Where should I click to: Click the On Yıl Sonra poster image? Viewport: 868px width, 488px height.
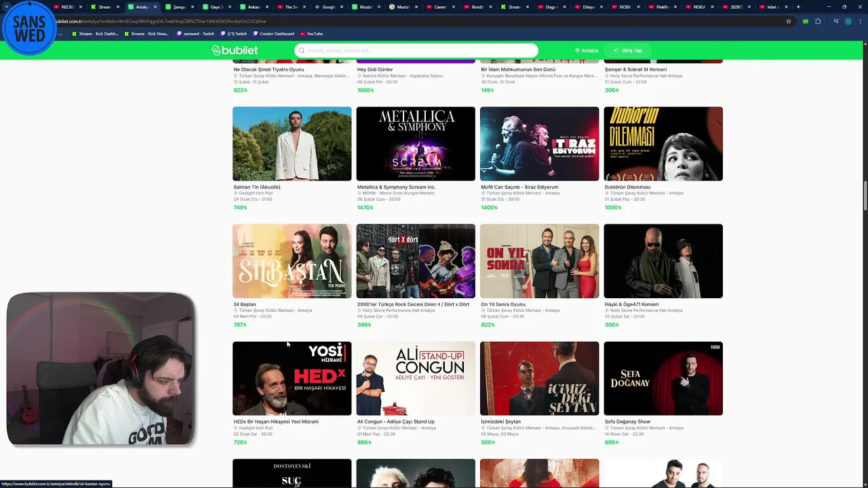pos(540,261)
